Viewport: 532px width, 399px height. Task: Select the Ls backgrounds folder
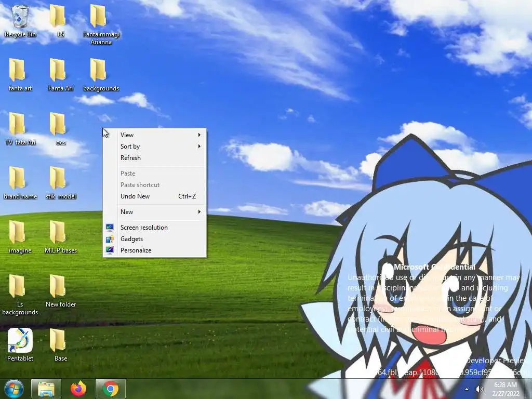point(20,295)
